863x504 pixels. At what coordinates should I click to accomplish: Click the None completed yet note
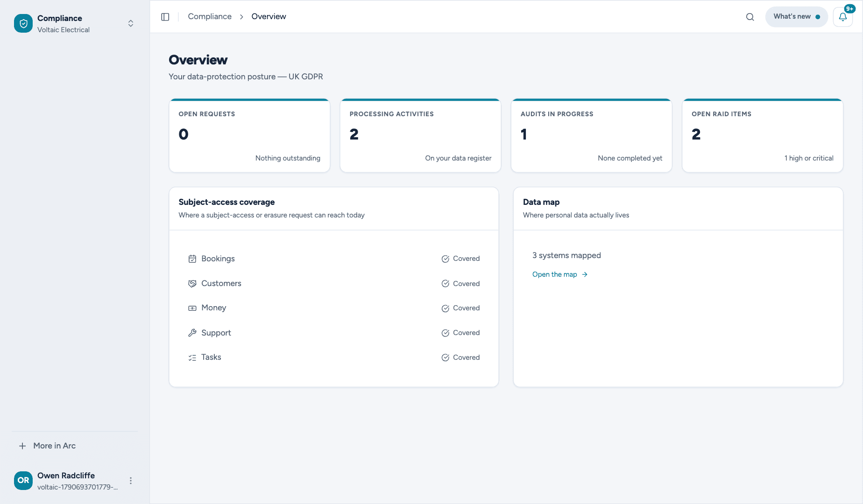630,158
